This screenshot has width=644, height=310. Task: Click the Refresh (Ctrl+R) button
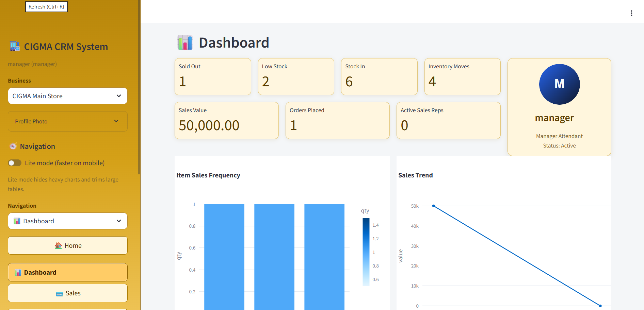point(46,6)
